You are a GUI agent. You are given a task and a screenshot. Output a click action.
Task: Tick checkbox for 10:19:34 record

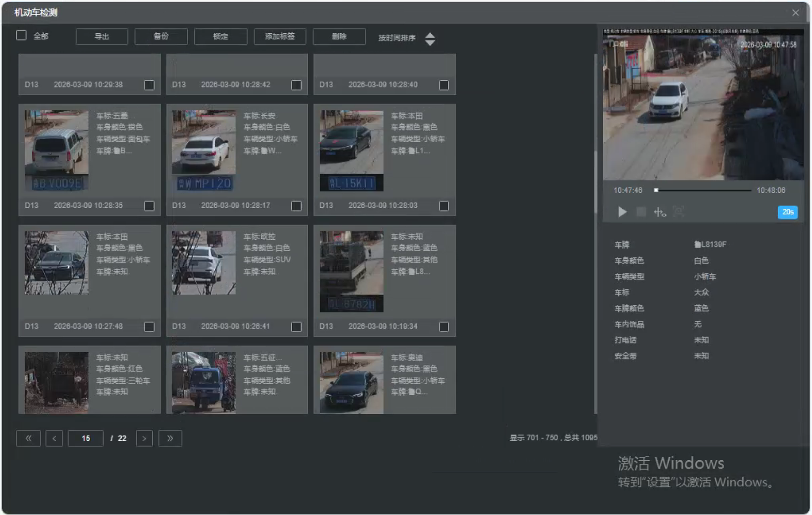click(444, 327)
